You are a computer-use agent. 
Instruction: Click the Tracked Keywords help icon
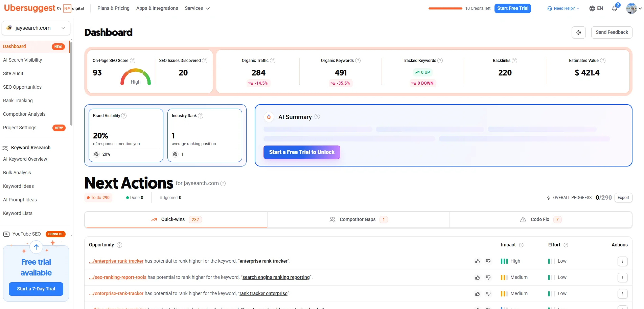440,61
